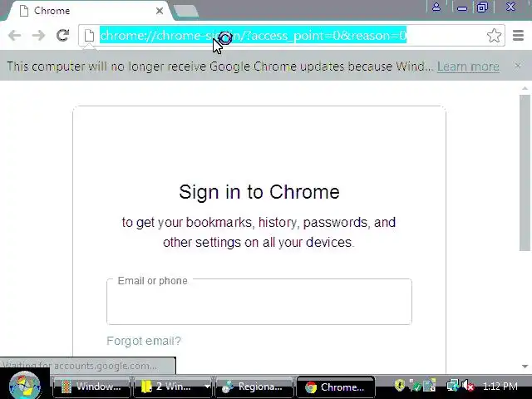
Task: Open the Chrome profile person icon
Action: pos(436,7)
